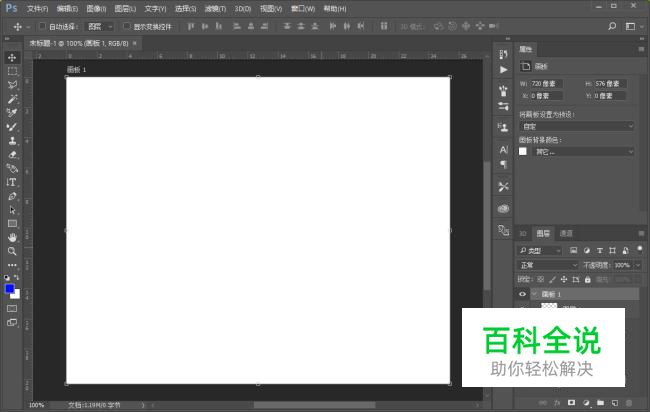Toggle the pixel layer filter icon
The height and width of the screenshot is (412, 650).
coord(573,250)
